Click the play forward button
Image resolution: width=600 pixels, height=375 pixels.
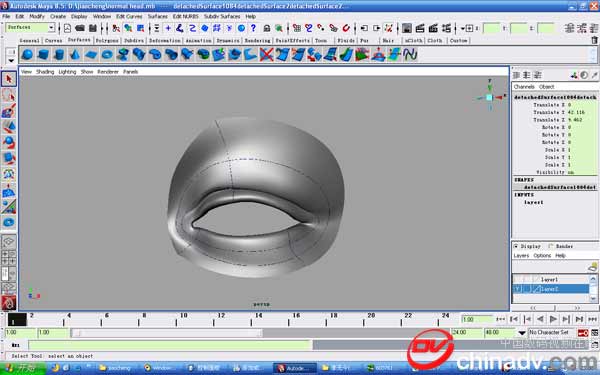coord(553,319)
